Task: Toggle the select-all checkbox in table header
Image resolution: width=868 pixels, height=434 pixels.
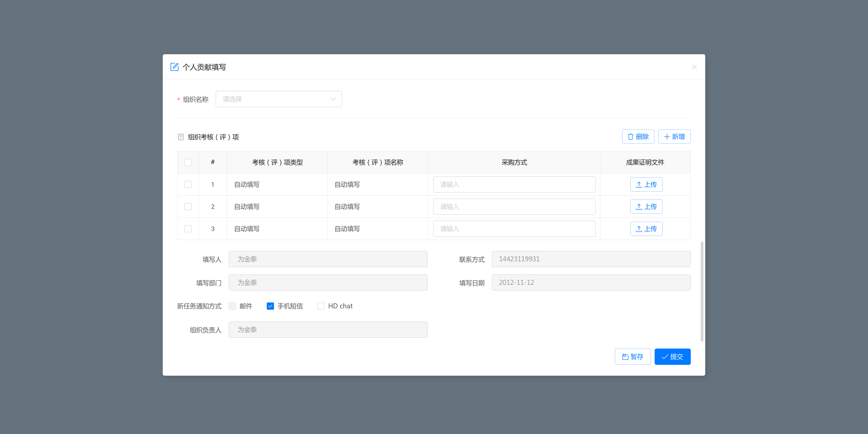Action: tap(188, 162)
